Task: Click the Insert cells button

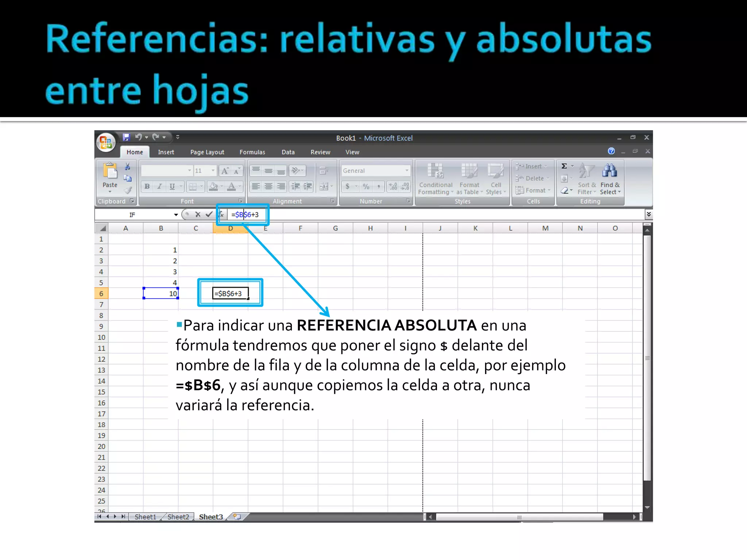Action: click(531, 166)
